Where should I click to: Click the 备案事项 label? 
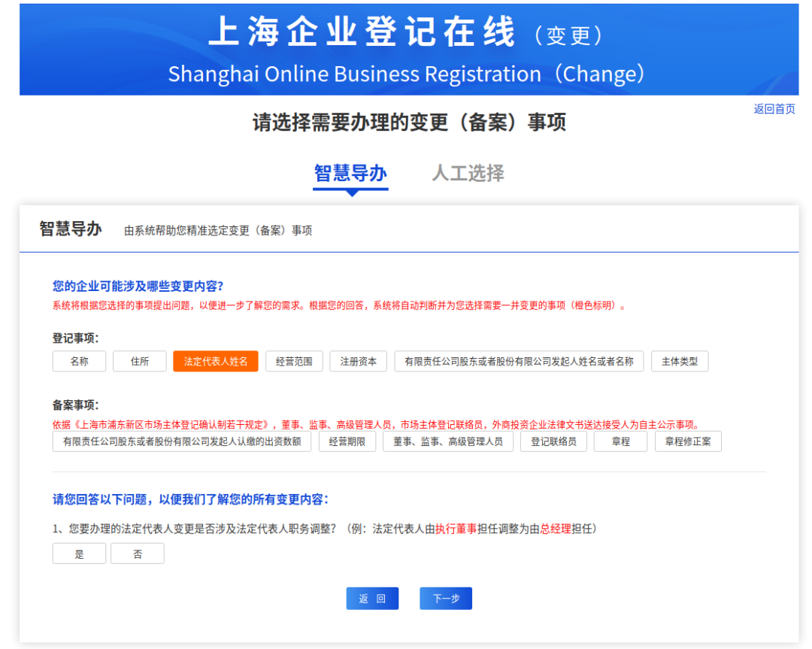point(76,405)
